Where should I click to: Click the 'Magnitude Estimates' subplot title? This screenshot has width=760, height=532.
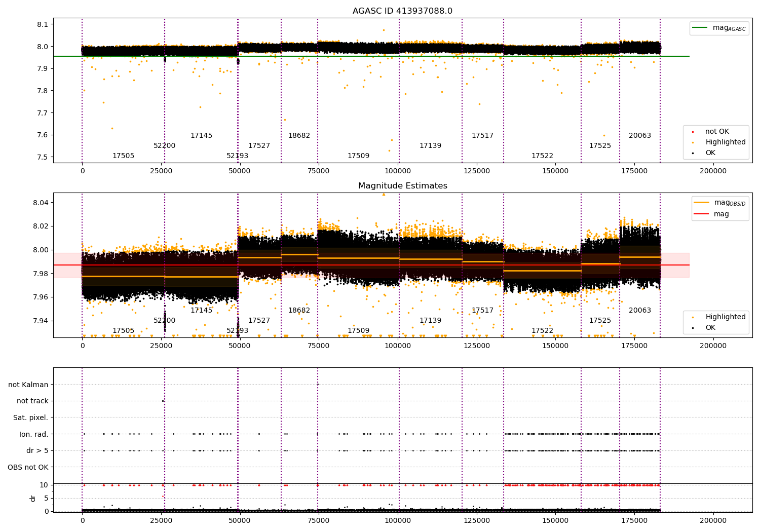[402, 186]
